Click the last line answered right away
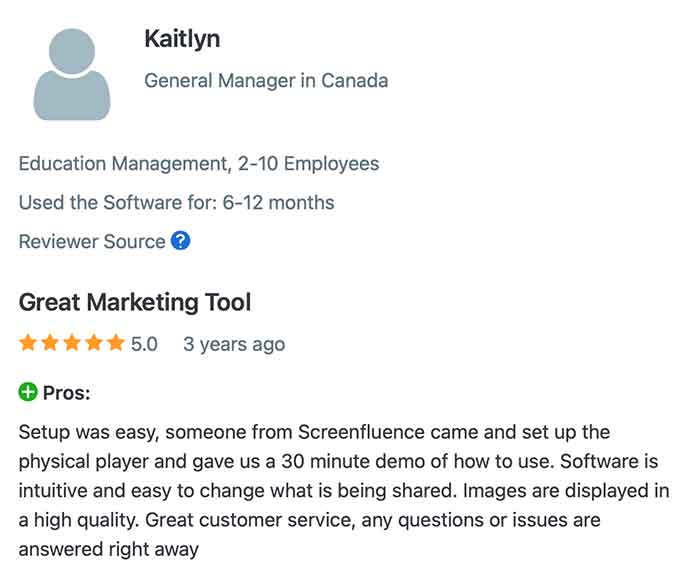Screen dimensions: 700x579 109,548
